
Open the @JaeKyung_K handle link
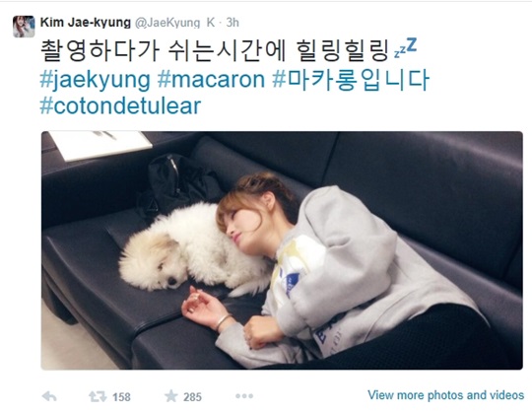(174, 23)
